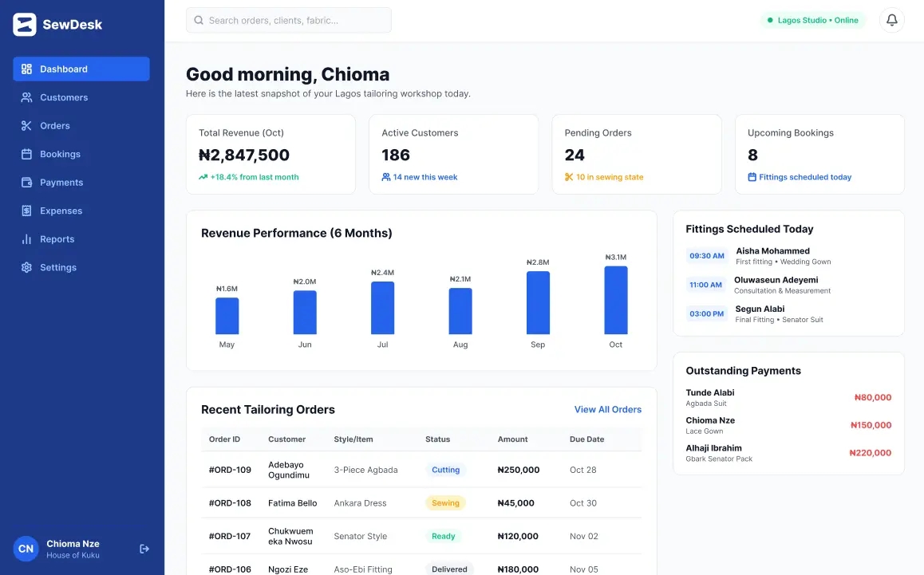Click the calendar icon beside Fittings scheduled today

point(752,177)
